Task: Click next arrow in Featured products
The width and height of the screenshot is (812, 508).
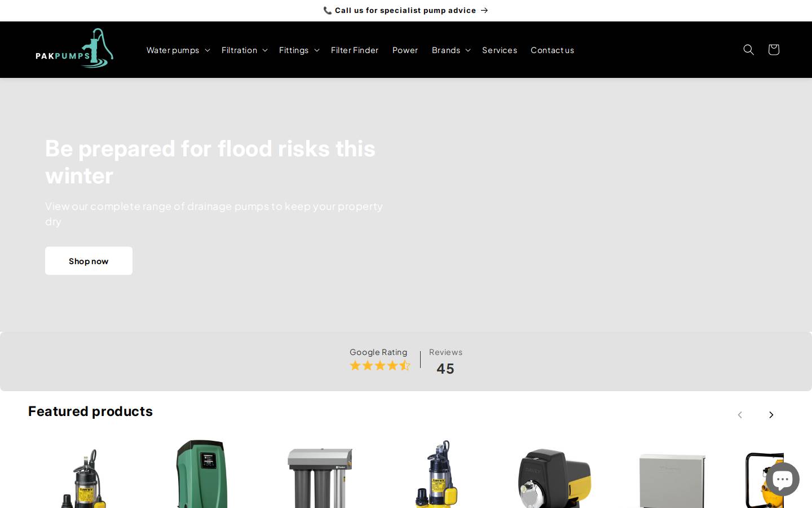Action: coord(771,415)
